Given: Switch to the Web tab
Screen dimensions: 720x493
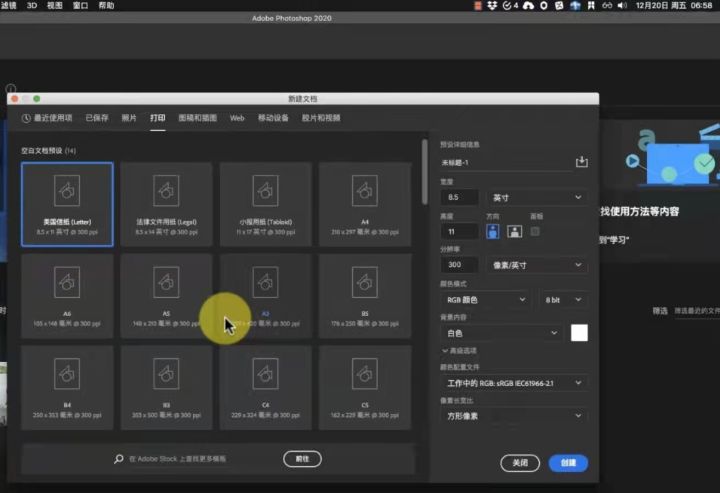Looking at the screenshot, I should click(237, 118).
